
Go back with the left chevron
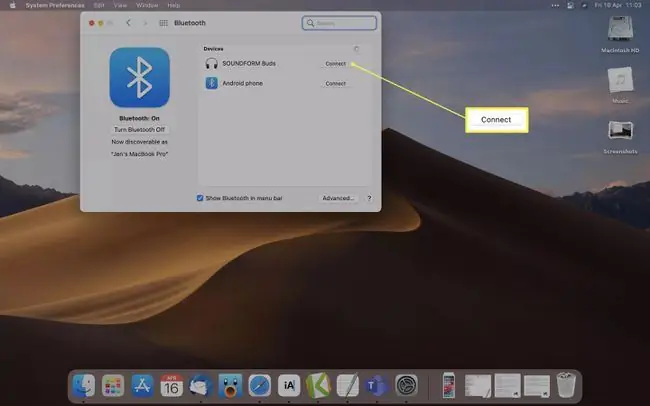tap(129, 23)
